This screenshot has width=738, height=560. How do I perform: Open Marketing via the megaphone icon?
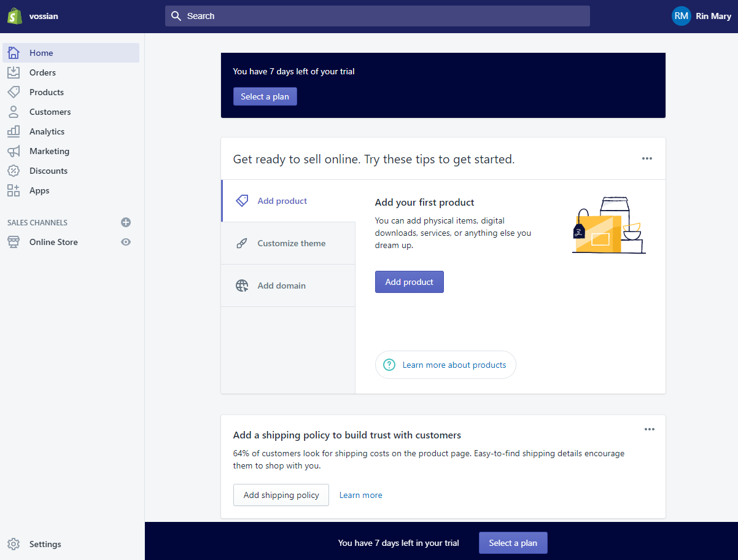click(x=14, y=151)
